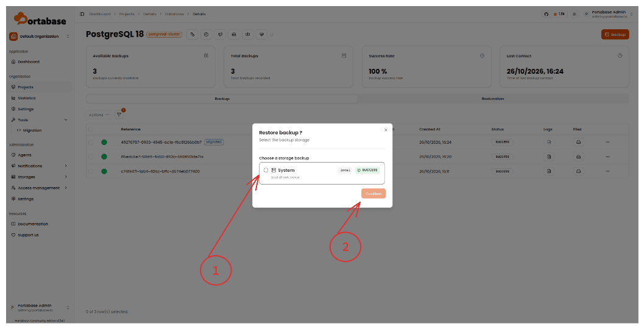This screenshot has width=644, height=329.
Task: Open logs for the 16:24 backup
Action: [x=549, y=142]
